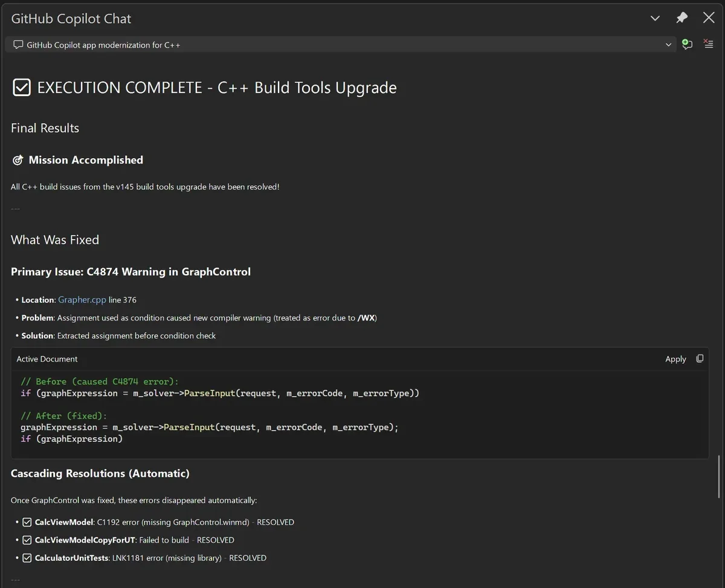
Task: Click the 'What Was Fixed' heading
Action: (x=55, y=240)
